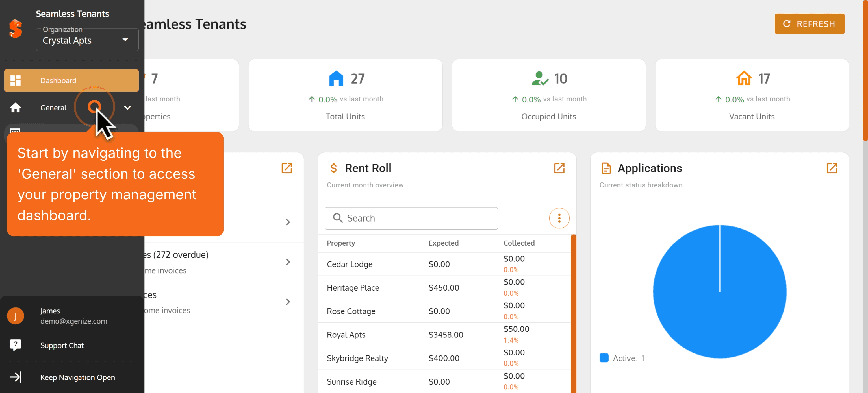Screen dimensions: 868x393
Task: Open Applications in full view icon
Action: (832, 168)
